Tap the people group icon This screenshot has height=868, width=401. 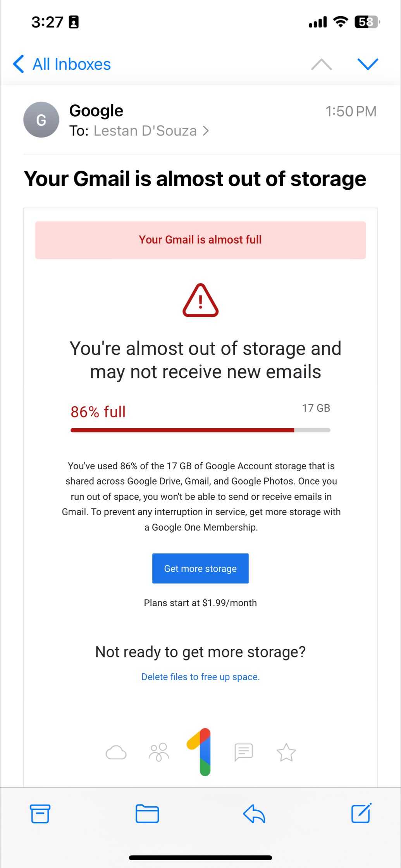[159, 752]
